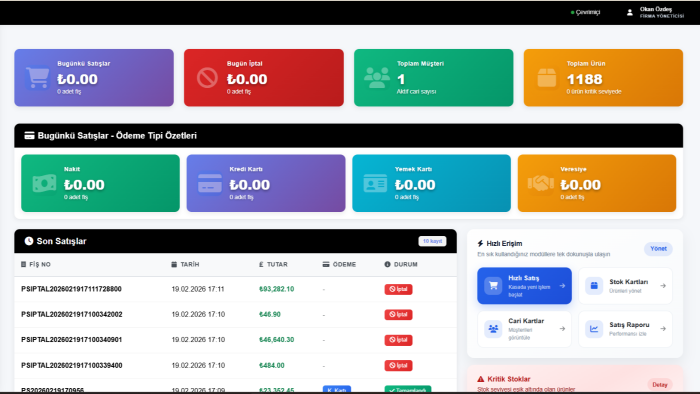Open the Satış Raporu quick access tile
Image resolution: width=700 pixels, height=394 pixels.
coord(625,329)
